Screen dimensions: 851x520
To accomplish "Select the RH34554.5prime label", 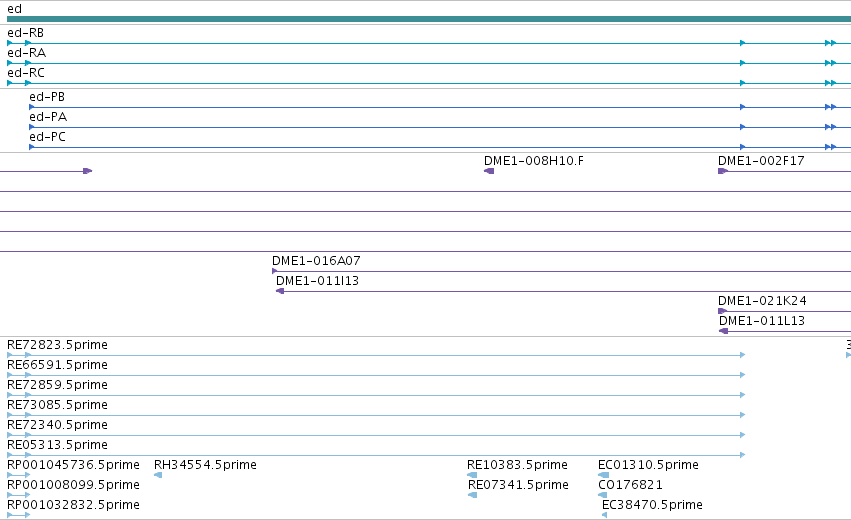I will tap(205, 465).
